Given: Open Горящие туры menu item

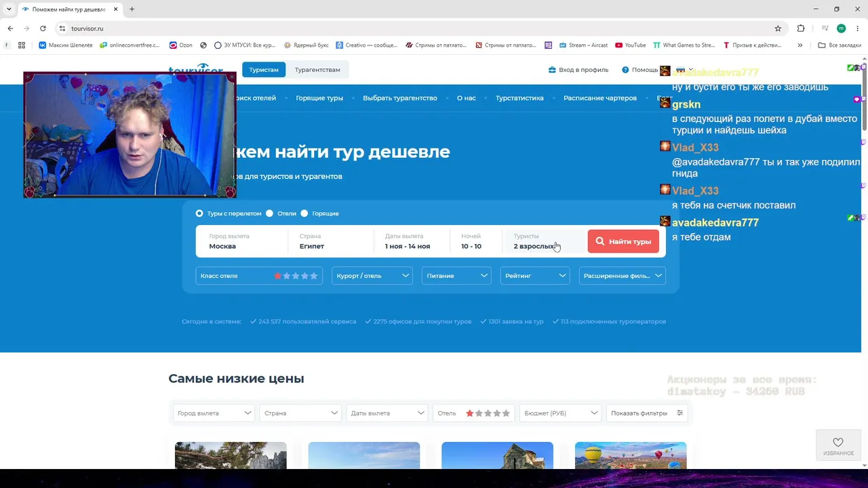Looking at the screenshot, I should 319,98.
